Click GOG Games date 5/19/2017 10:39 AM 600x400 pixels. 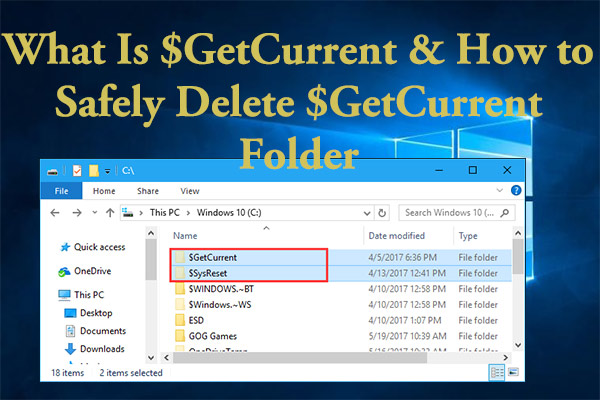coord(407,336)
